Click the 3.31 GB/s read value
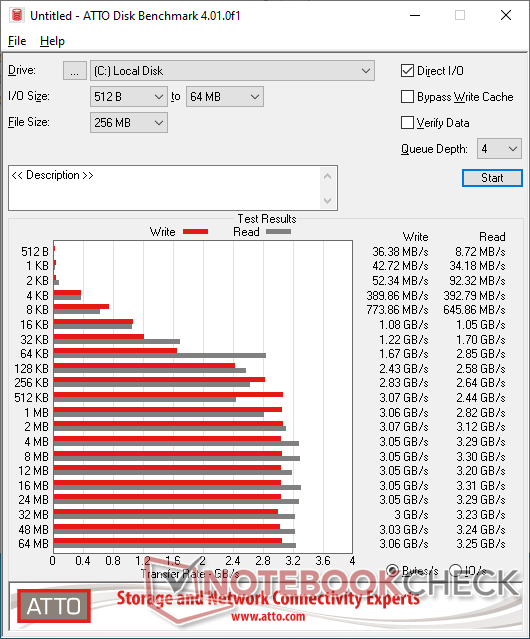Image resolution: width=530 pixels, height=639 pixels. point(481,486)
